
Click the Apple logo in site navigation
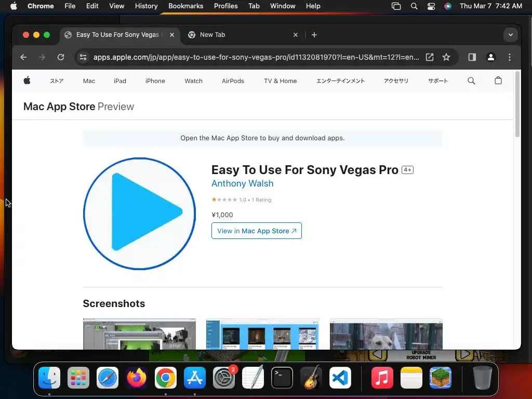coord(27,81)
